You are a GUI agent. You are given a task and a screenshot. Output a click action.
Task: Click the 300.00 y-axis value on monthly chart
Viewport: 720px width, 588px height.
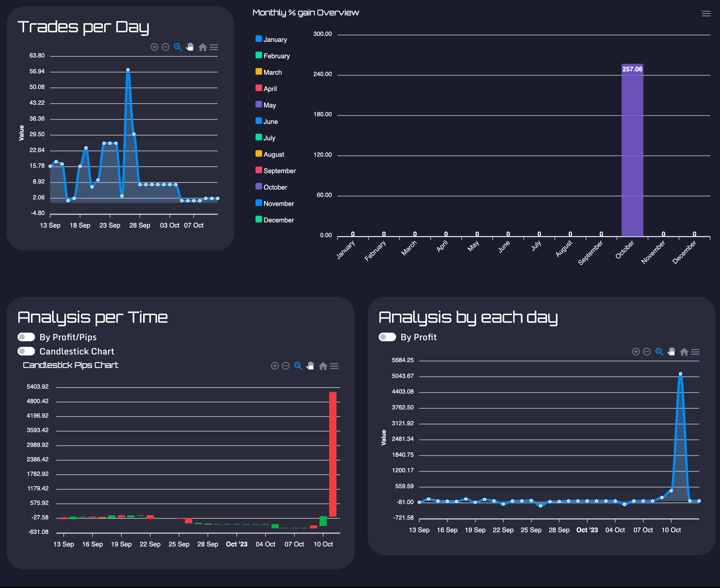[x=323, y=34]
